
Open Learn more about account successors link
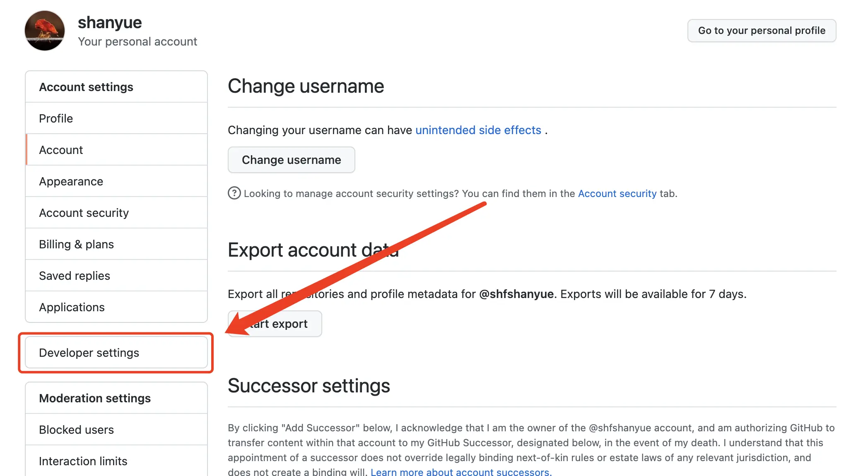[x=461, y=472]
